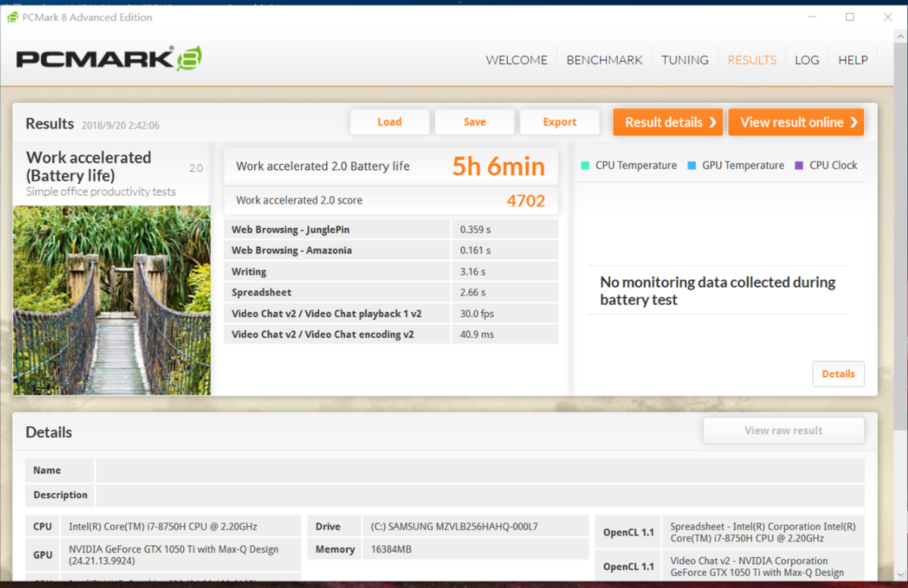Maximize the PCMark 8 window
The image size is (908, 588).
[x=850, y=17]
